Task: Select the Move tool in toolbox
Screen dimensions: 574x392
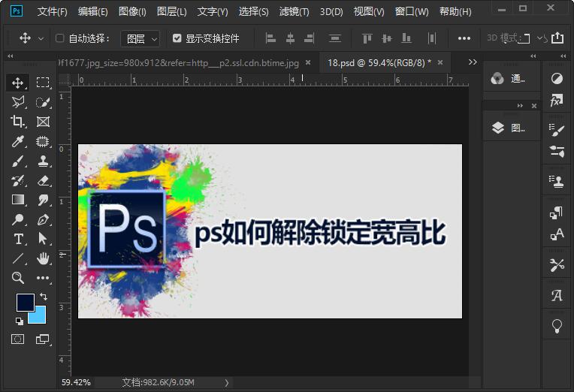Action: click(x=17, y=83)
